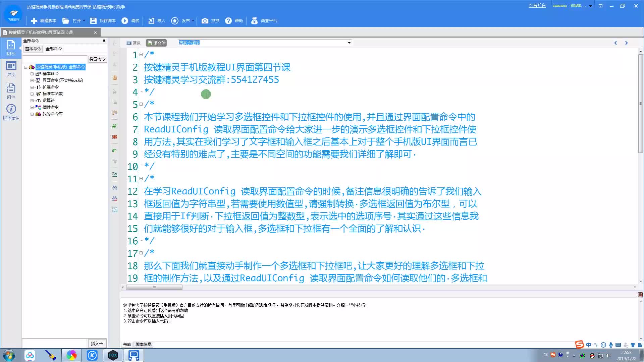Expand the 基本命令 tree node
The width and height of the screenshot is (644, 362).
coord(32,74)
